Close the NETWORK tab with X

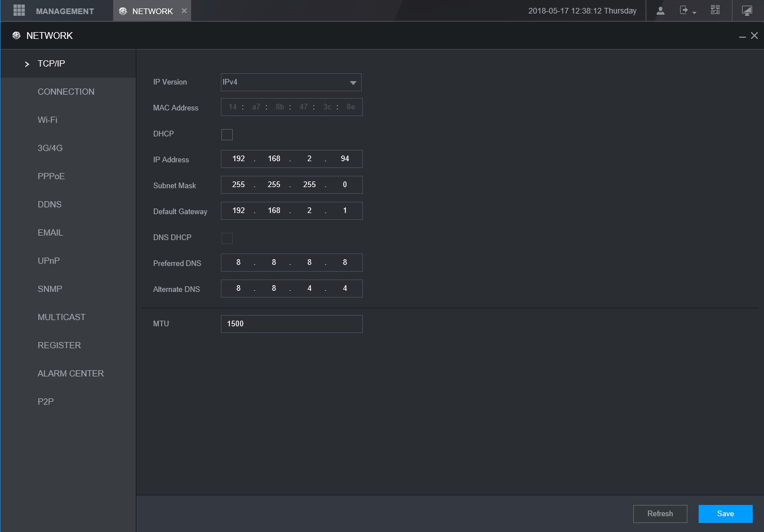184,11
